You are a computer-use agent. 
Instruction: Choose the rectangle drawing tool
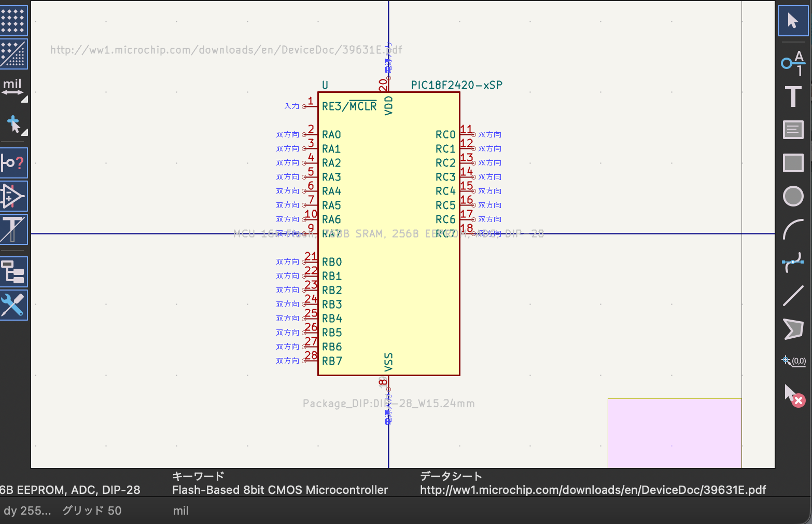click(793, 163)
